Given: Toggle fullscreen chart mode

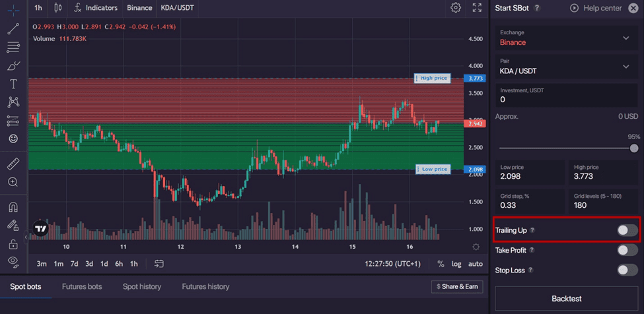Looking at the screenshot, I should 477,8.
